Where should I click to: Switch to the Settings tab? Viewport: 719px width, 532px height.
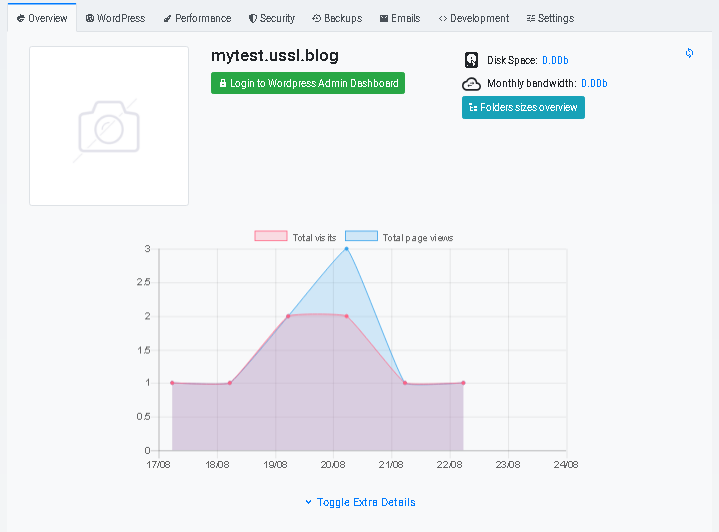[550, 18]
